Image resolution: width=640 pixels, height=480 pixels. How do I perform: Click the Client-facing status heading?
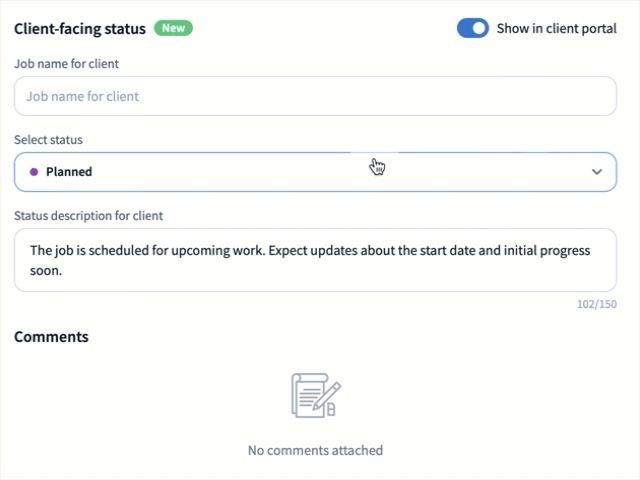pos(80,28)
